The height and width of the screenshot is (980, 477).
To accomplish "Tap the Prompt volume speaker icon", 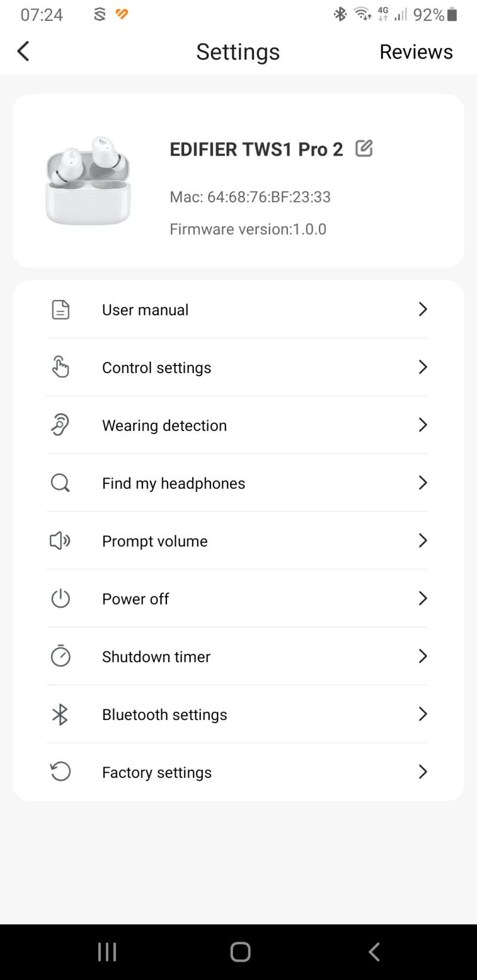I will [x=60, y=541].
